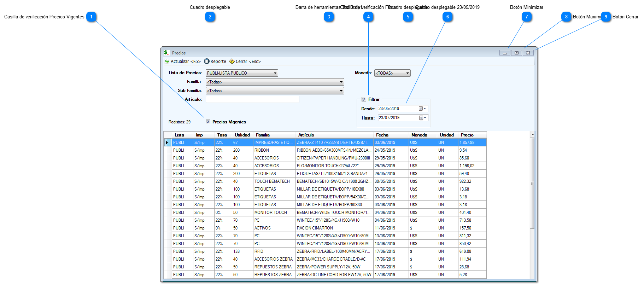Open the Moneda dropdown

tap(392, 73)
